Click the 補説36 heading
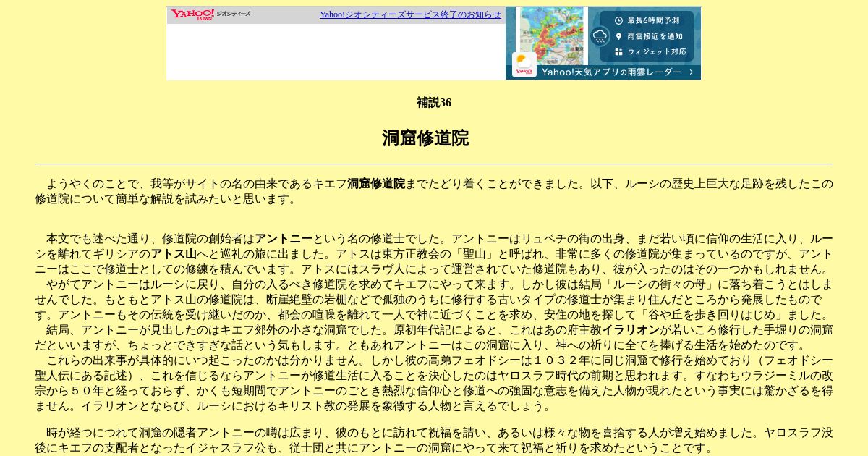Screen dimensions: 868x456 pos(434,103)
